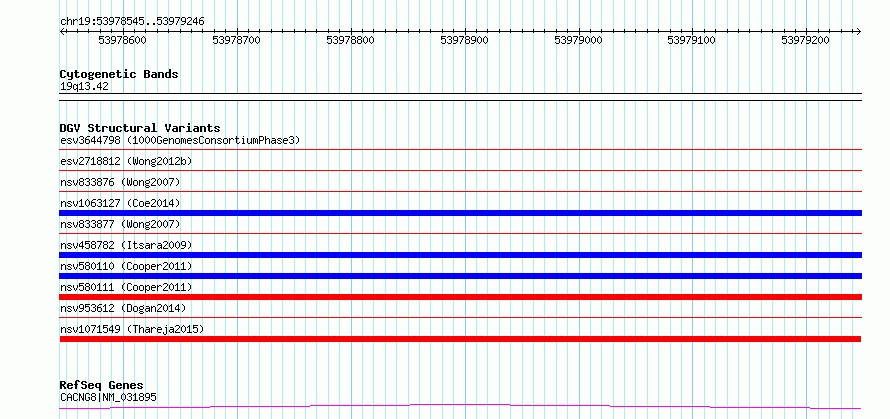The height and width of the screenshot is (419, 890).
Task: Click the DGV Structural Variants heading
Action: coord(140,128)
